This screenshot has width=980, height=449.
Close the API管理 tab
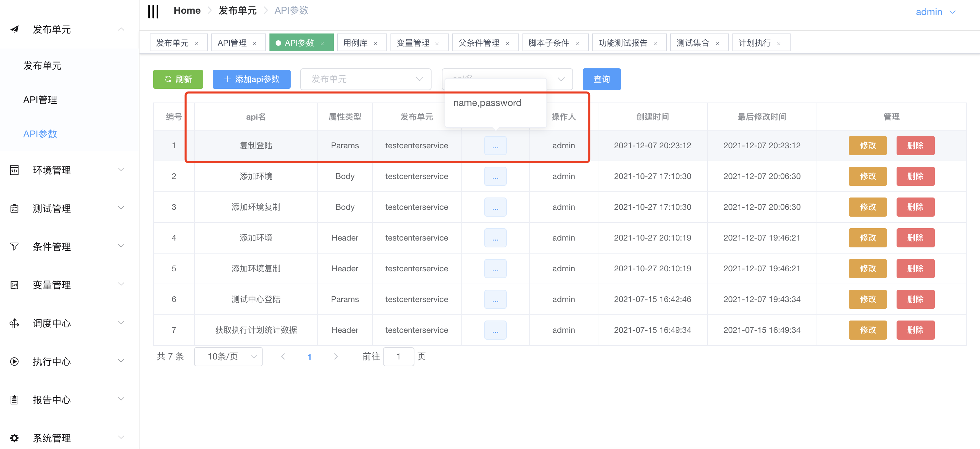pyautogui.click(x=254, y=43)
